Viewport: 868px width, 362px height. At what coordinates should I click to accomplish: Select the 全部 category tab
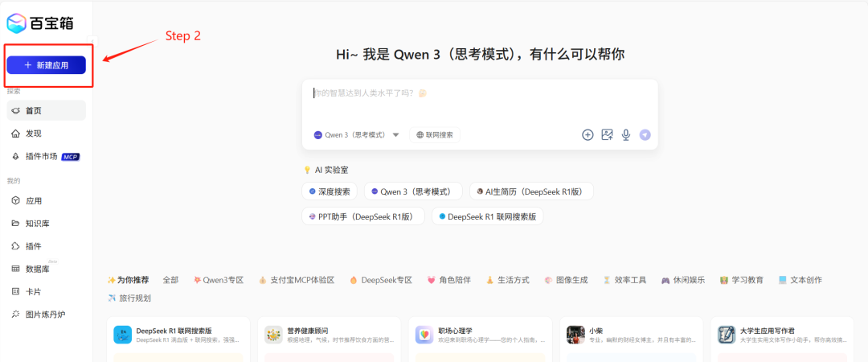point(170,280)
